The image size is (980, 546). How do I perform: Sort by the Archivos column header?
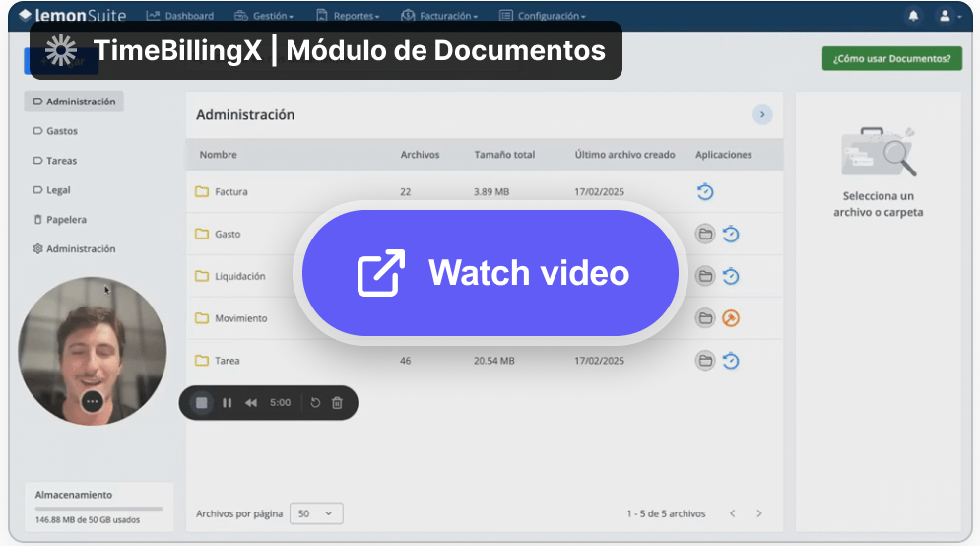[x=420, y=155]
